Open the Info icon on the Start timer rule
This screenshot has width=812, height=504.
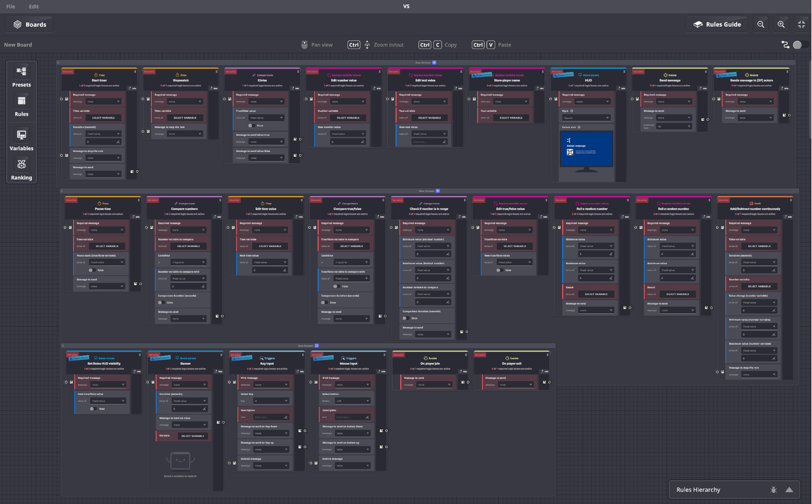tap(132, 88)
